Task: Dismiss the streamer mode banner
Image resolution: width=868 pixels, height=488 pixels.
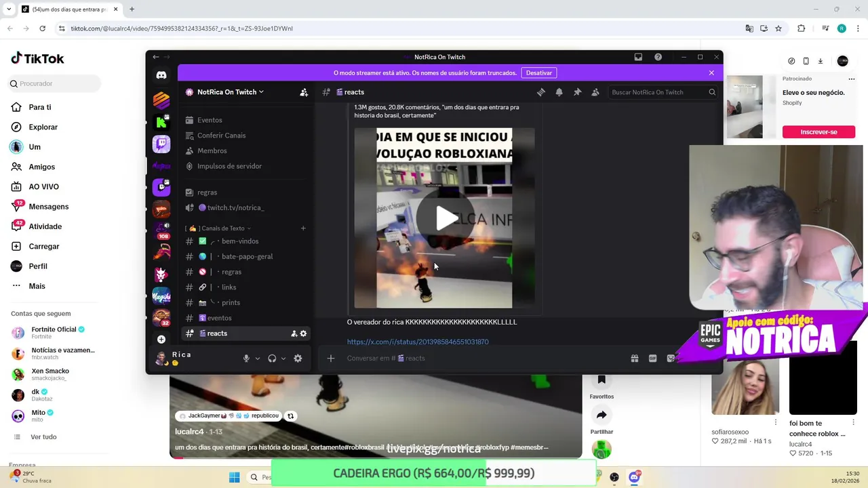Action: point(711,73)
